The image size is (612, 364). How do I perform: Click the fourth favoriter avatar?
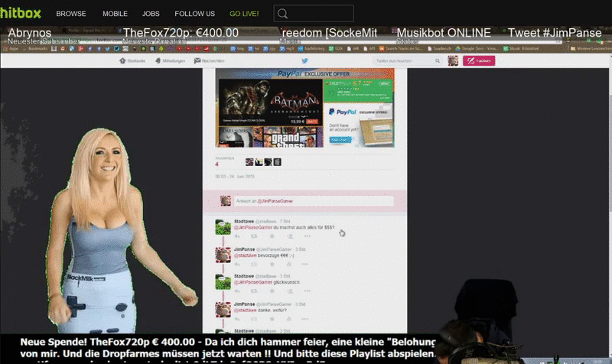[x=277, y=162]
